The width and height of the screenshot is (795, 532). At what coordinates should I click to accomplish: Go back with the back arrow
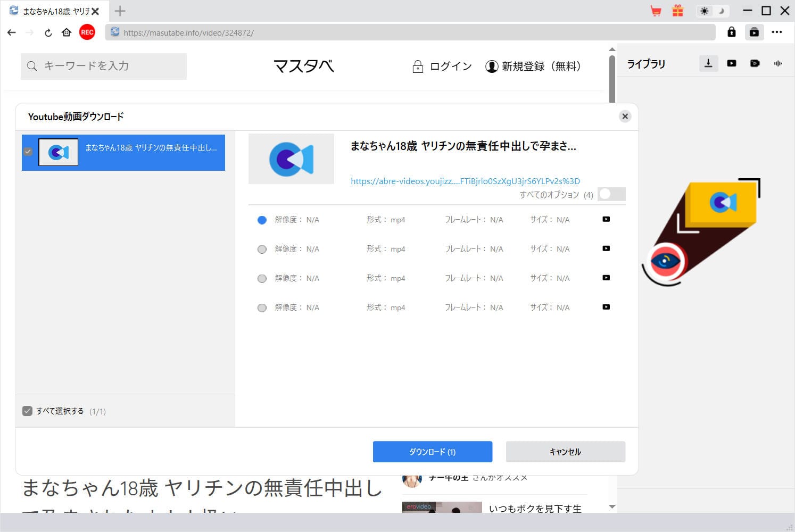tap(12, 32)
